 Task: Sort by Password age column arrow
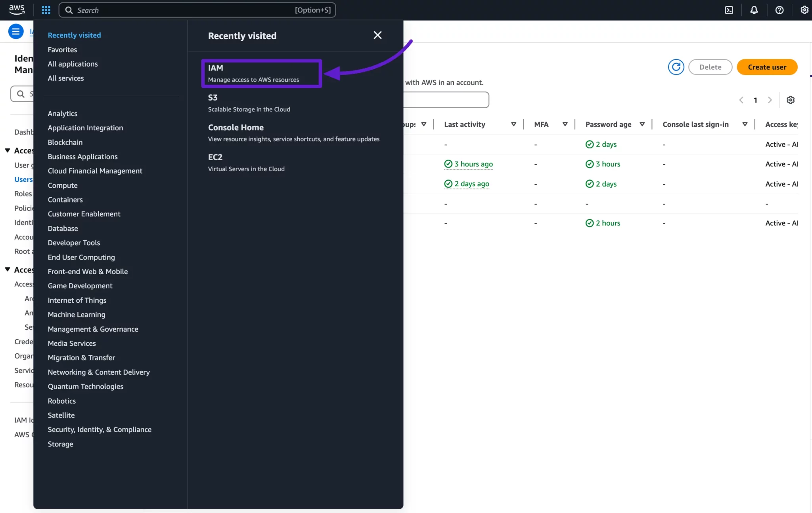642,124
